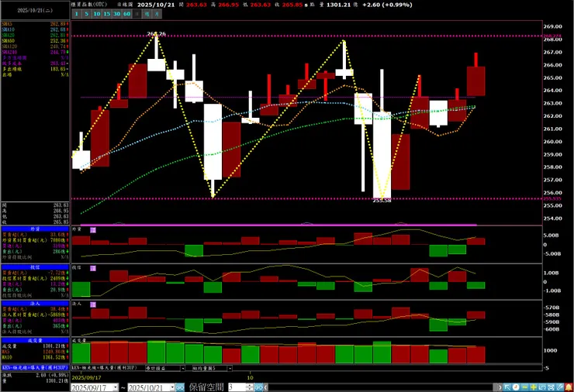Click the magenta 255.535 price level marker
Image resolution: width=574 pixels, height=392 pixels.
point(552,198)
